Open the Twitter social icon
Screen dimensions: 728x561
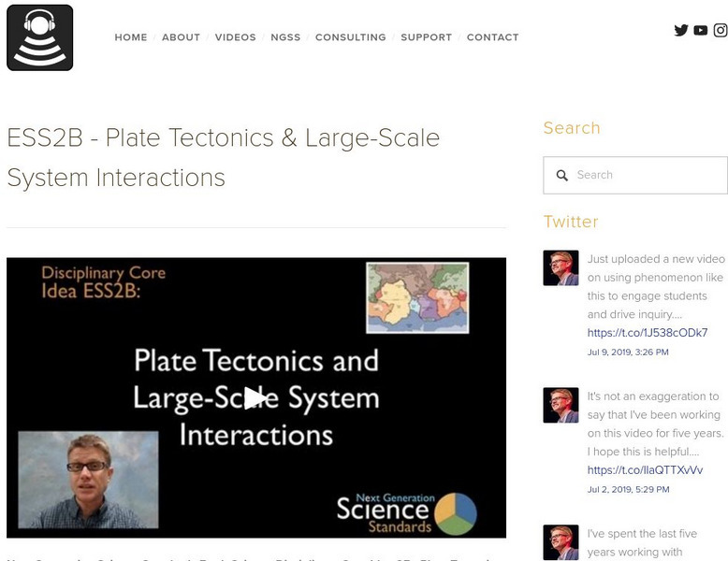(x=681, y=30)
